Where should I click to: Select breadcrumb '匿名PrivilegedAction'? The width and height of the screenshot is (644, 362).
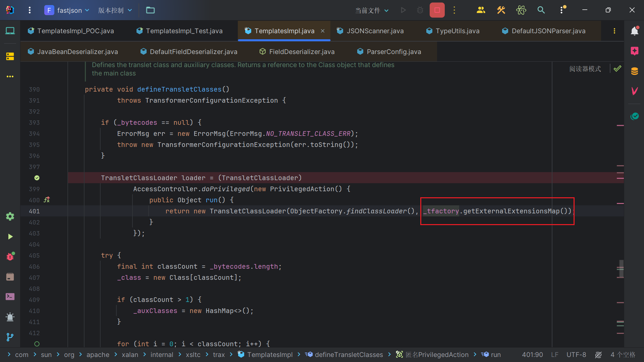pos(432,355)
